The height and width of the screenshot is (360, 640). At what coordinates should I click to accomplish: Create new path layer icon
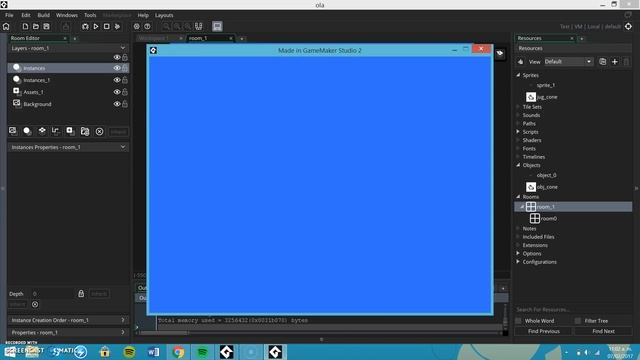click(56, 131)
